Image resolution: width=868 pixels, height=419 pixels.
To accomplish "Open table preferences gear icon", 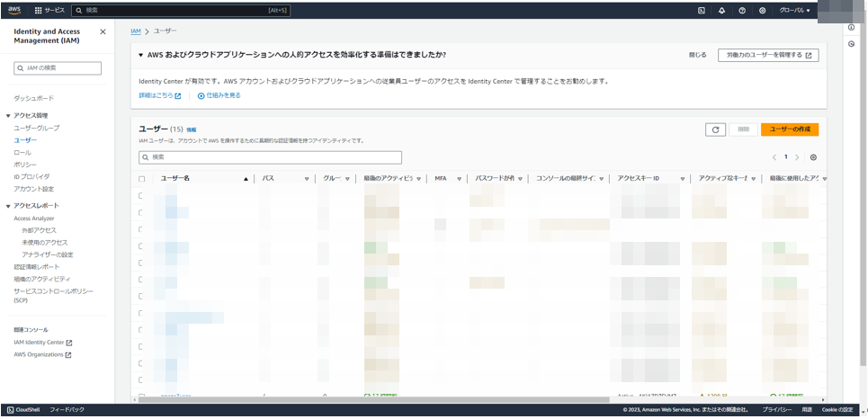I will click(x=813, y=157).
